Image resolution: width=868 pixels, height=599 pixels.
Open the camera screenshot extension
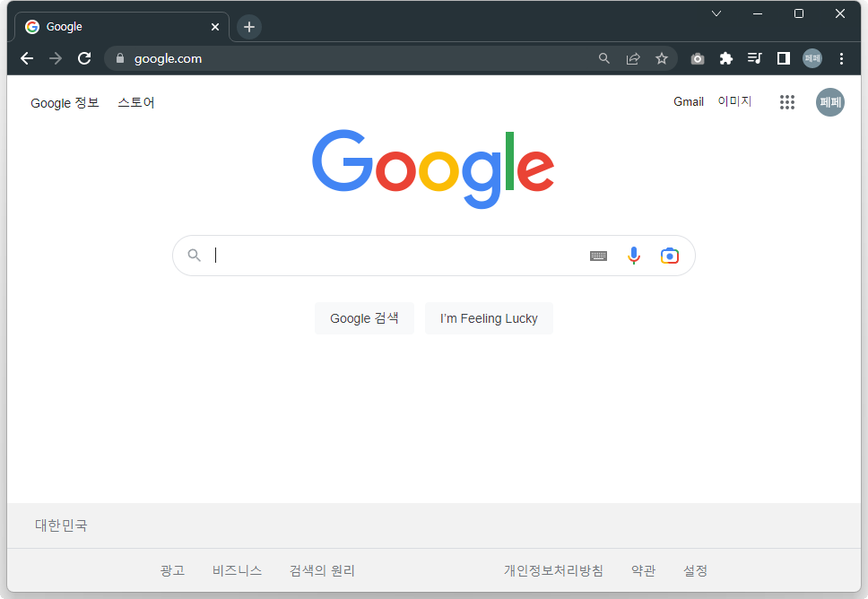pos(698,58)
